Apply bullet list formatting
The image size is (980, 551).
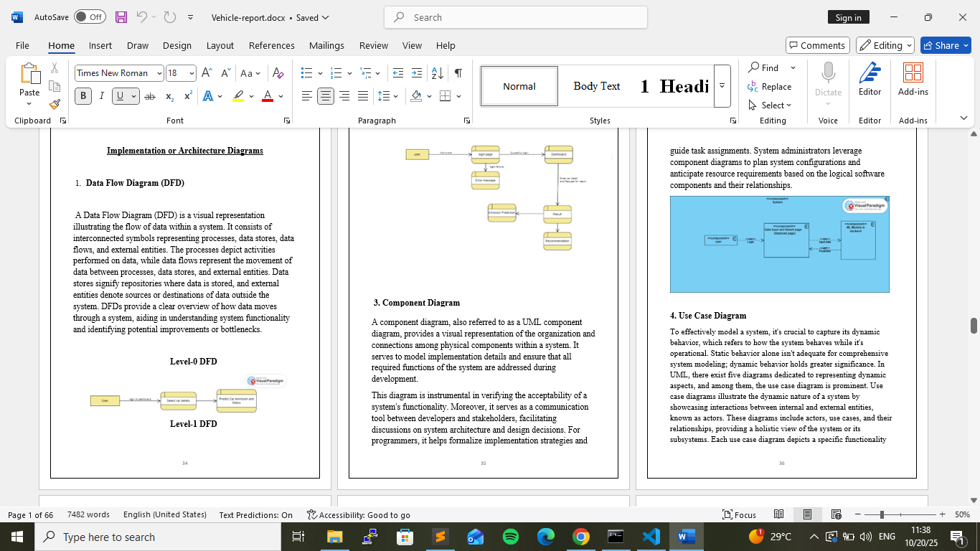point(307,73)
